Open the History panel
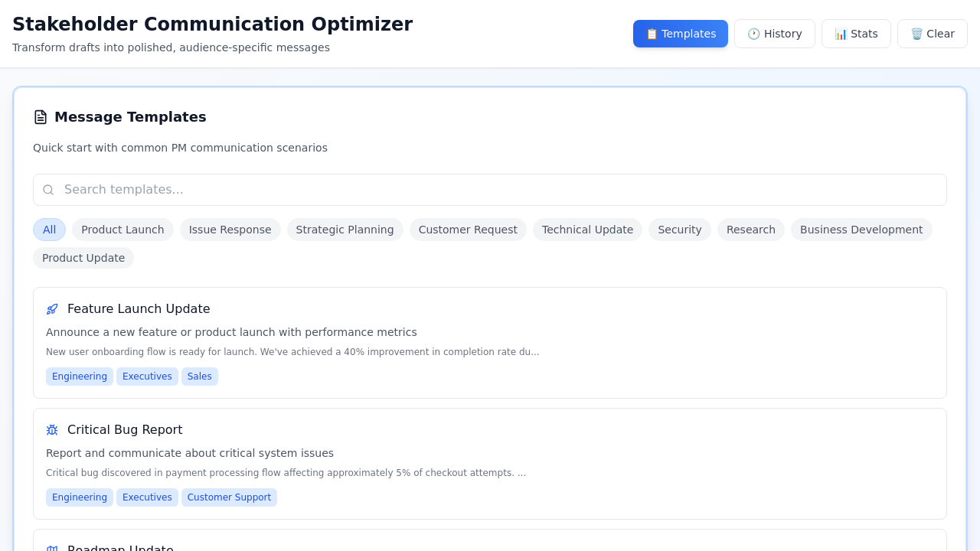This screenshot has height=551, width=980. 775,34
